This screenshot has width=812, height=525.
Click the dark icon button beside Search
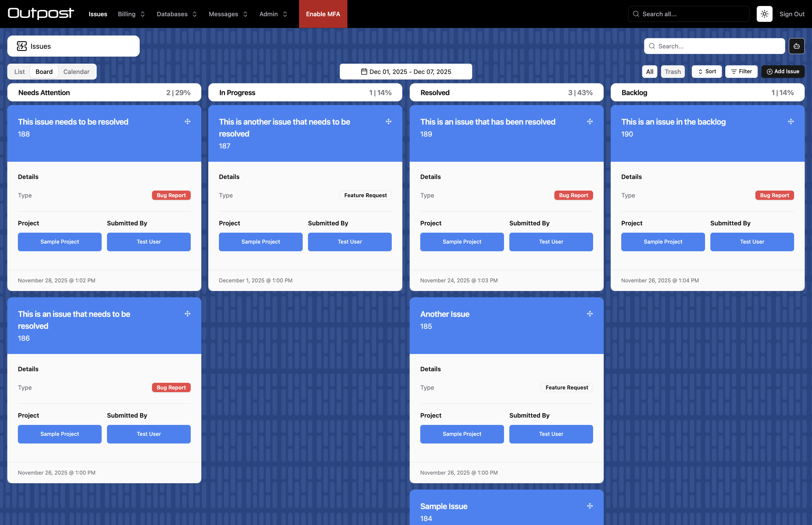pos(796,46)
